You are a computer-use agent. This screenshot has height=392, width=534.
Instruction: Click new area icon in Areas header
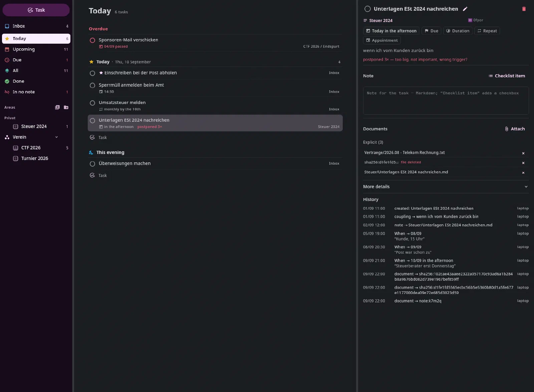pyautogui.click(x=57, y=107)
